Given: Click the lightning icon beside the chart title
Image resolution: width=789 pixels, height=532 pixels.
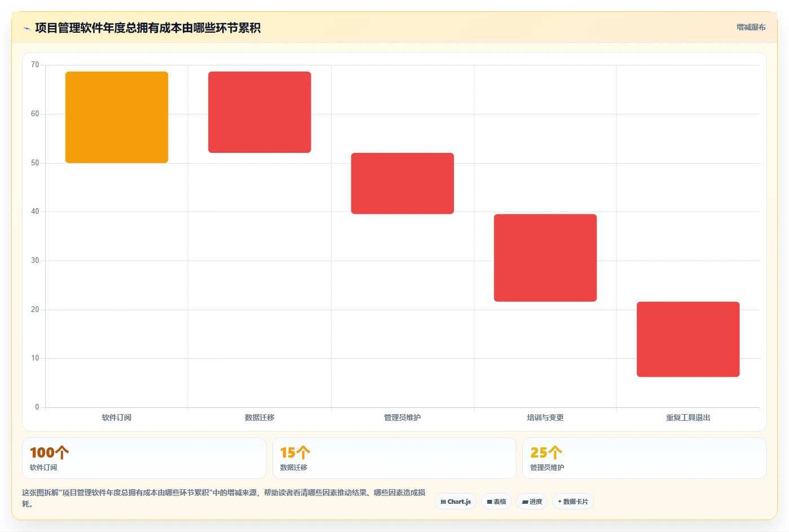Looking at the screenshot, I should (27, 28).
